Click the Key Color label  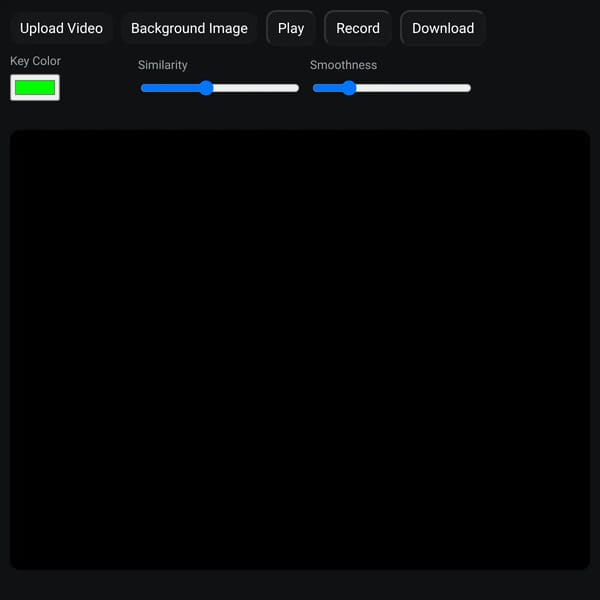click(x=35, y=61)
